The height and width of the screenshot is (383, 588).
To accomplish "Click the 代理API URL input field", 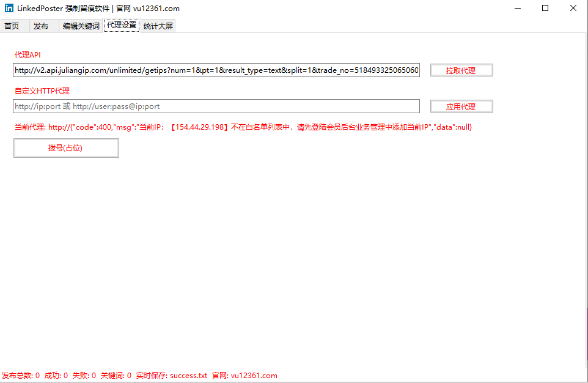I will (216, 70).
